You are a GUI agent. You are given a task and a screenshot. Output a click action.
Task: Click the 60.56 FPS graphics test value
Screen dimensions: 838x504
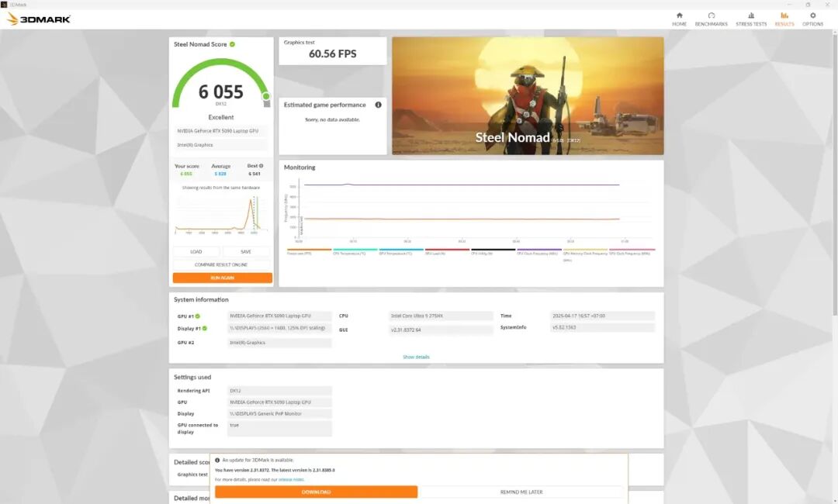332,54
